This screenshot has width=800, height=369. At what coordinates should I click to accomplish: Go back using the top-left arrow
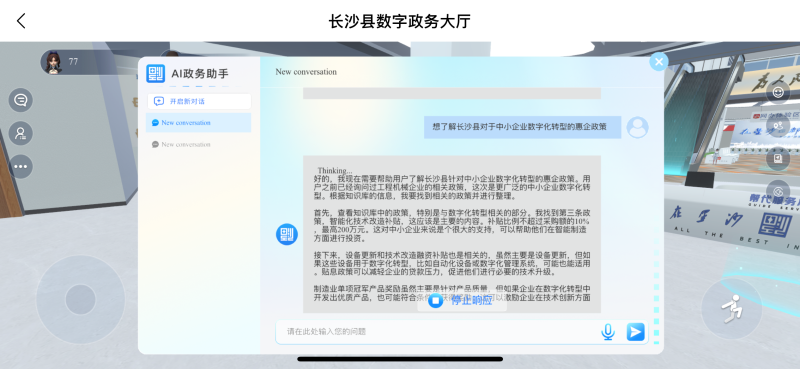point(21,21)
